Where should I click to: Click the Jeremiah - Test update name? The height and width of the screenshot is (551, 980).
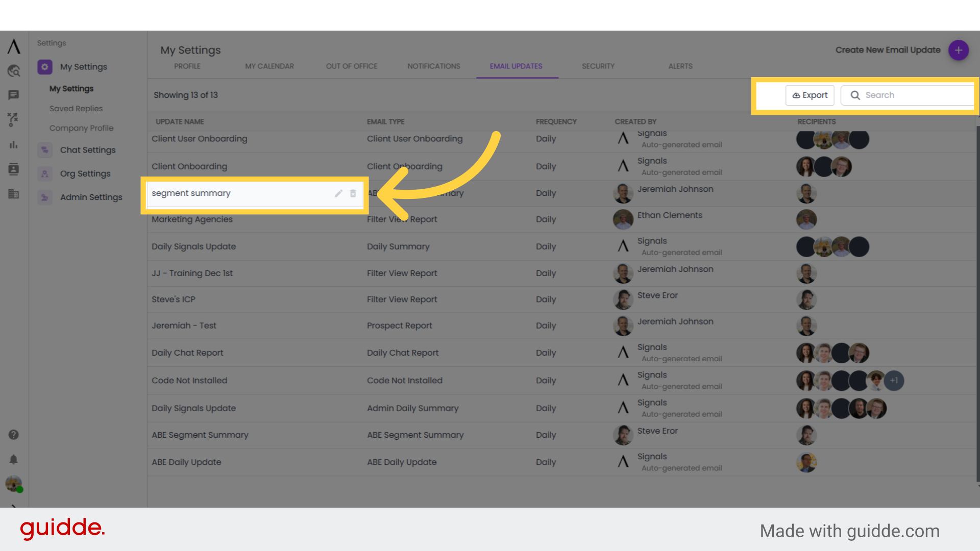tap(184, 325)
